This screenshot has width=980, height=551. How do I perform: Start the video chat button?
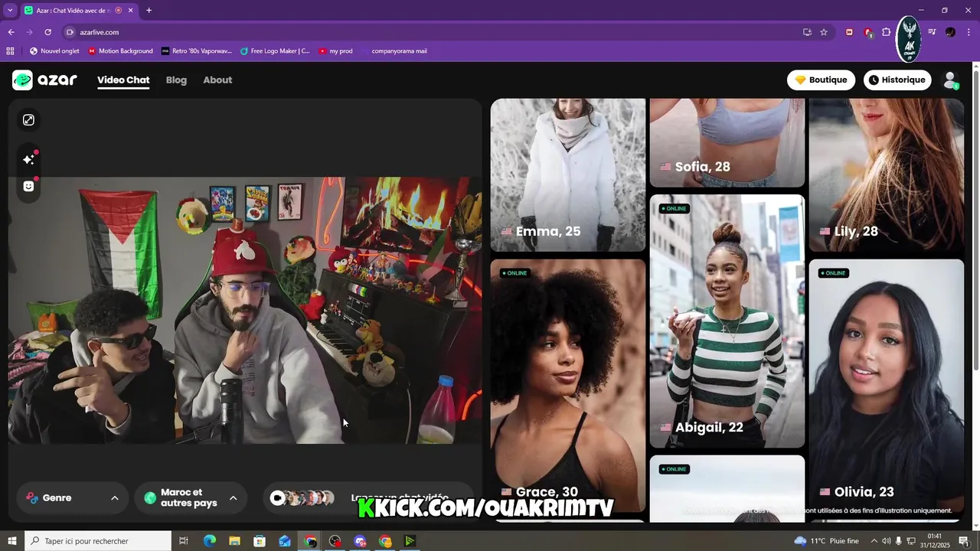[369, 498]
